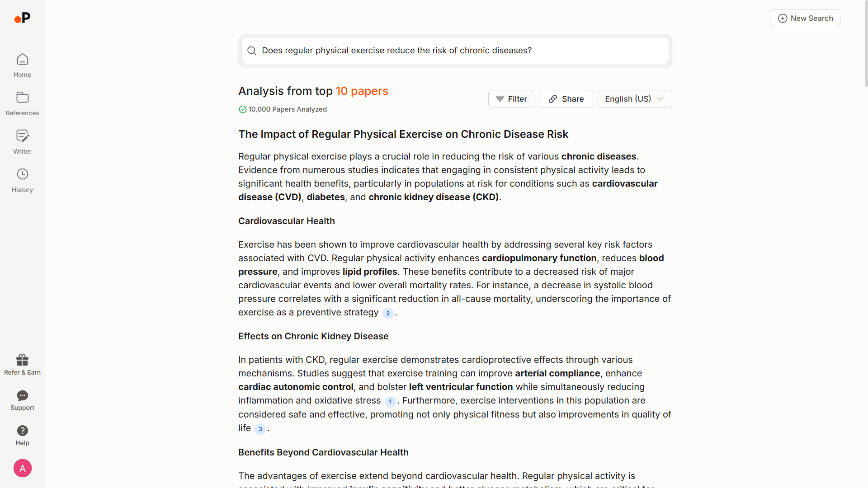Click the 10 papers analysis heading link
Screen dimensions: 868x488
point(362,91)
